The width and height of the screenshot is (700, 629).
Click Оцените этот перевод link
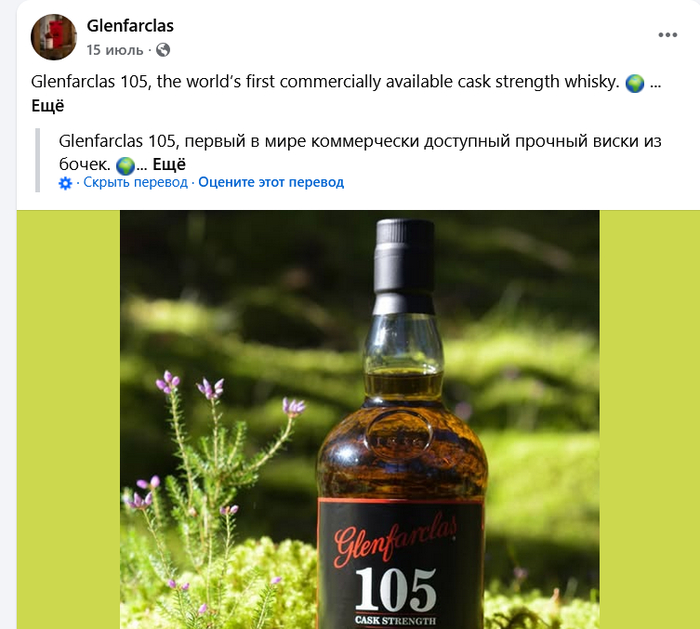click(x=271, y=182)
